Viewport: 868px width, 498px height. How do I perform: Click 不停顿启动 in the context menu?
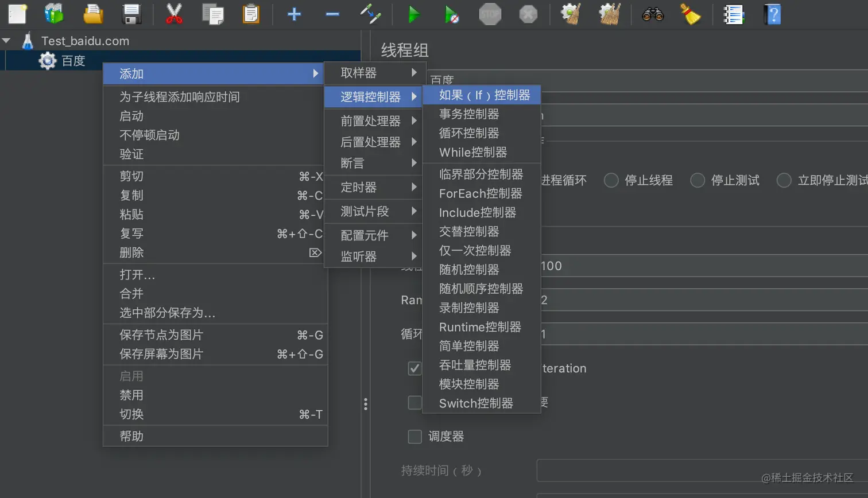[x=215, y=135]
